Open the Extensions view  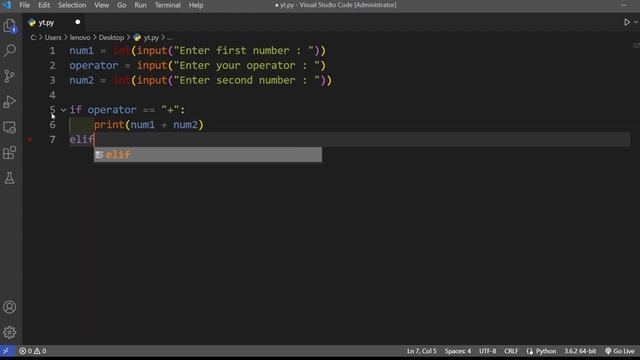(x=9, y=153)
